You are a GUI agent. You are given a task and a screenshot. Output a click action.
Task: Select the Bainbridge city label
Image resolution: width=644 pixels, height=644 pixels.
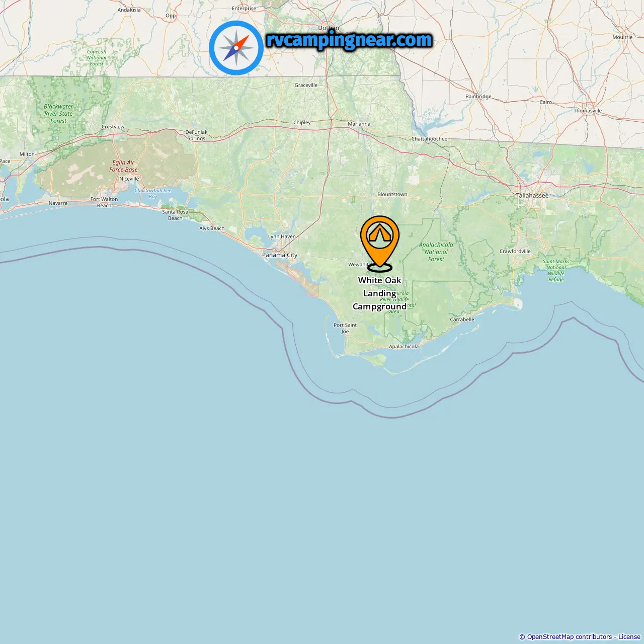(478, 97)
